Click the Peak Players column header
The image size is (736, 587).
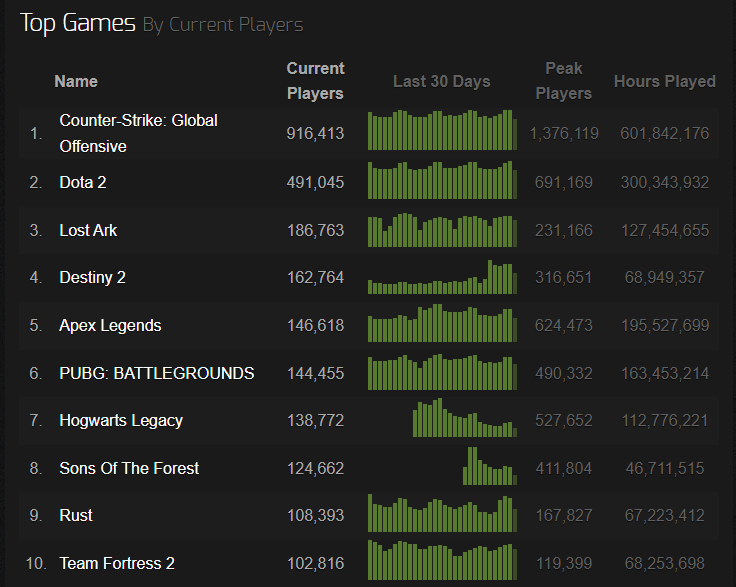click(x=564, y=81)
